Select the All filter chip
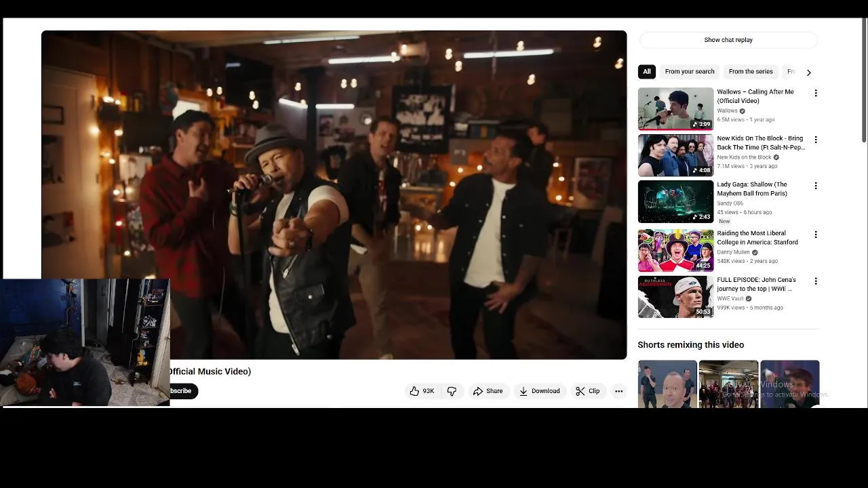The width and height of the screenshot is (868, 488). tap(647, 72)
